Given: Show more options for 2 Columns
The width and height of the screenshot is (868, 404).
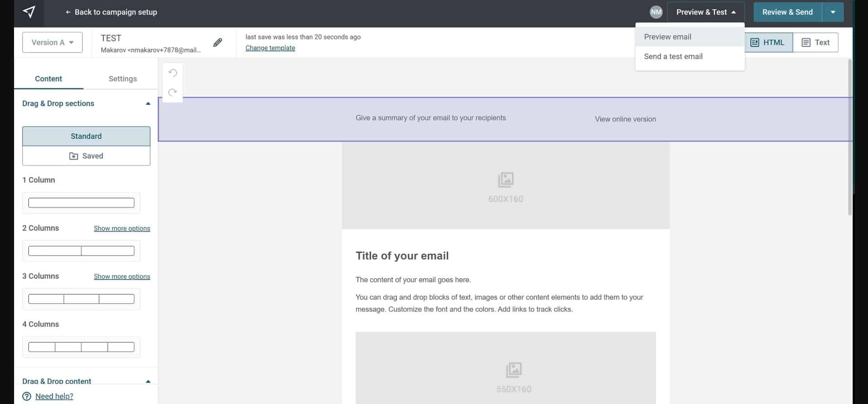Looking at the screenshot, I should (x=122, y=228).
